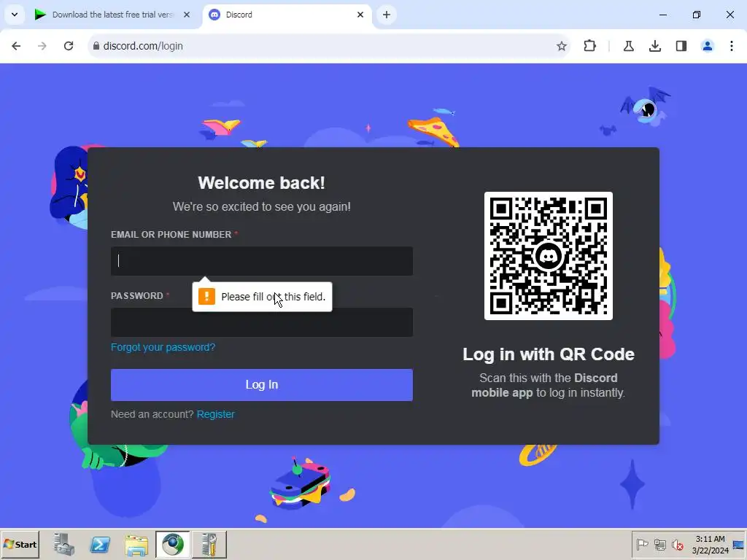Close the Discord tab
Image resolution: width=747 pixels, height=560 pixels.
point(360,15)
